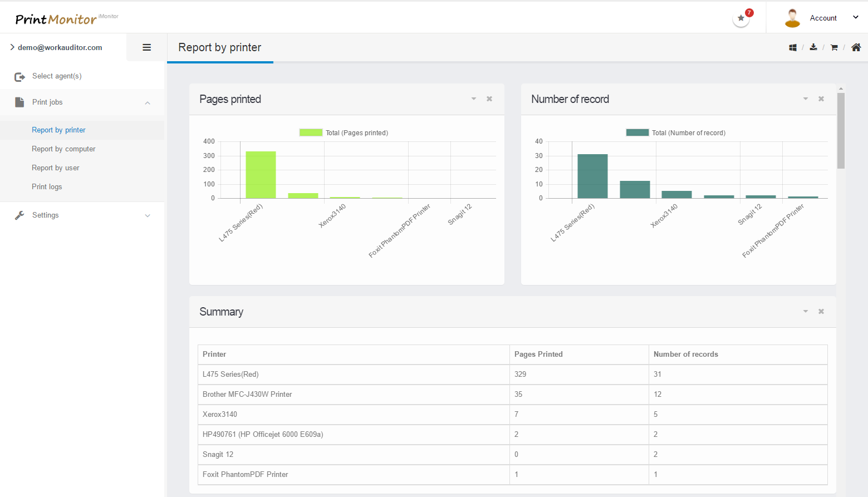Click the star notifications icon with badge
The width and height of the screenshot is (868, 497).
click(741, 18)
